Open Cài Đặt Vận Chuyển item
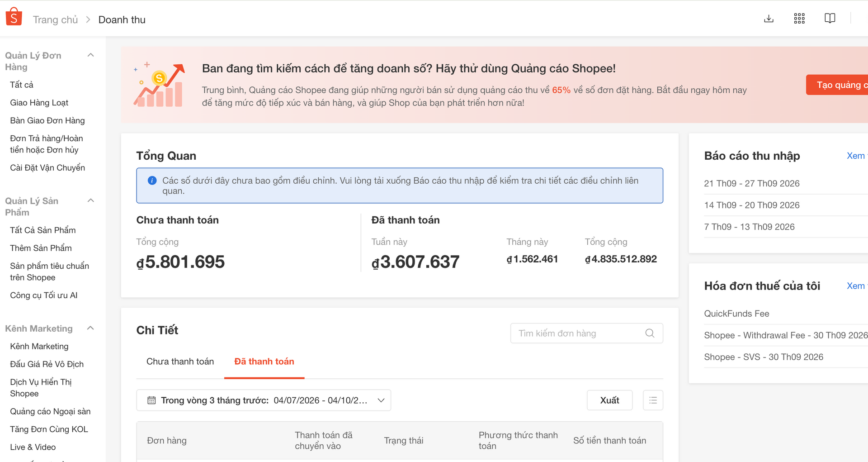 click(47, 167)
